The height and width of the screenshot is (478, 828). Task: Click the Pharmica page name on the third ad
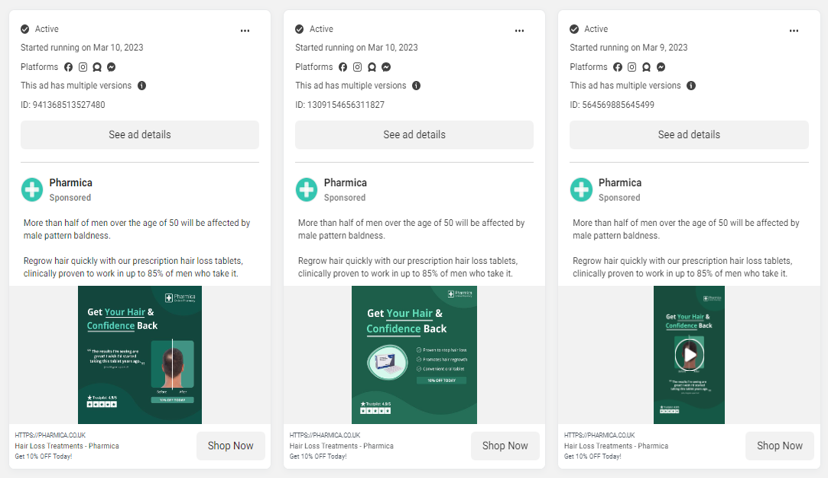click(x=620, y=183)
